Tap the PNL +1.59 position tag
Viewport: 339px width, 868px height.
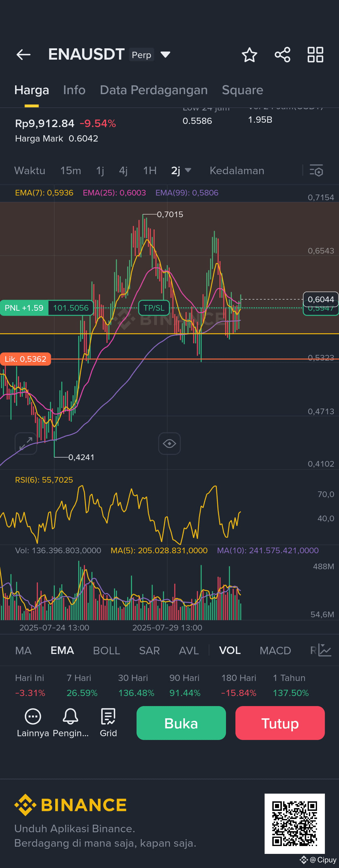pos(24,308)
